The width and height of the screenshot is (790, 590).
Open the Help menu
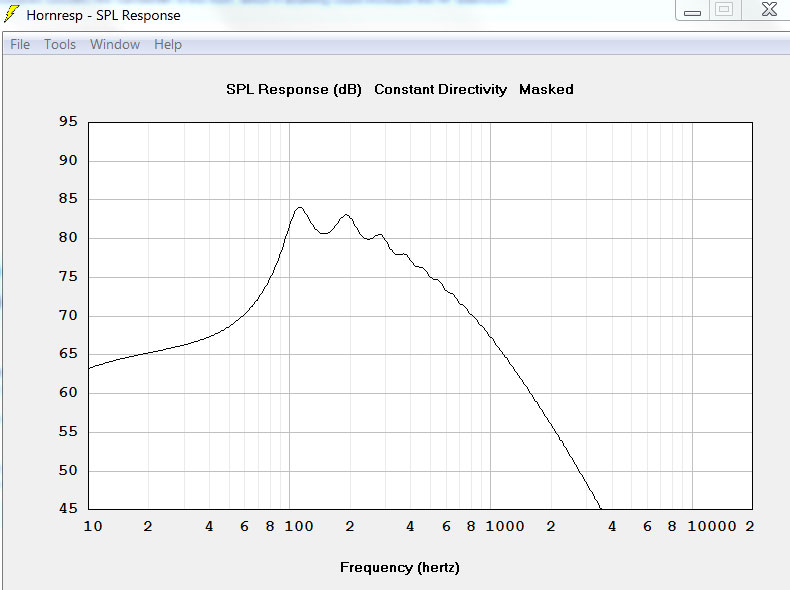168,44
